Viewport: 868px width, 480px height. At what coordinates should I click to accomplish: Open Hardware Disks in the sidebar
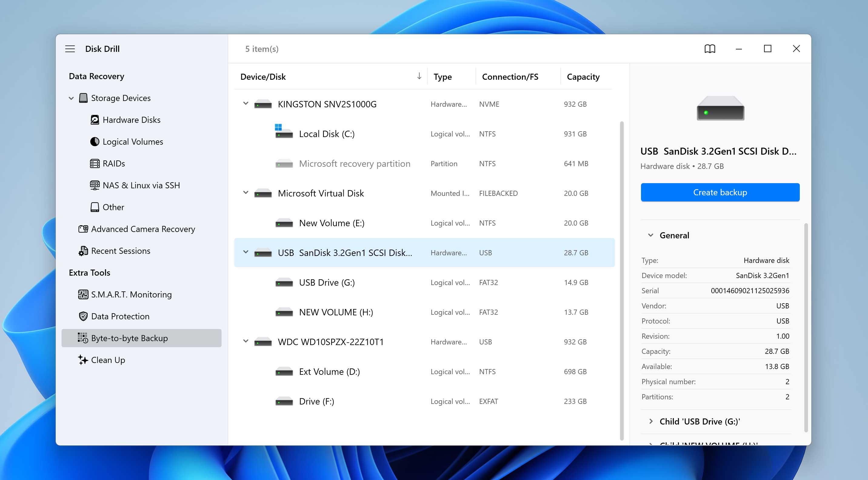(x=132, y=120)
